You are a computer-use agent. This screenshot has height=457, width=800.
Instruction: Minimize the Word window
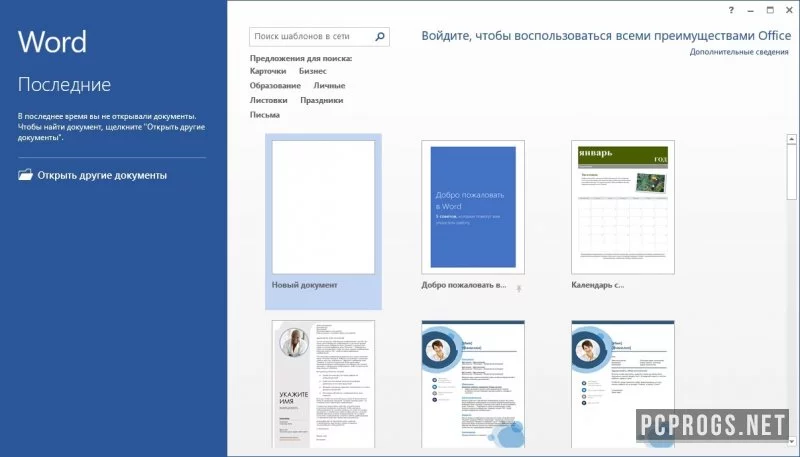pyautogui.click(x=751, y=10)
